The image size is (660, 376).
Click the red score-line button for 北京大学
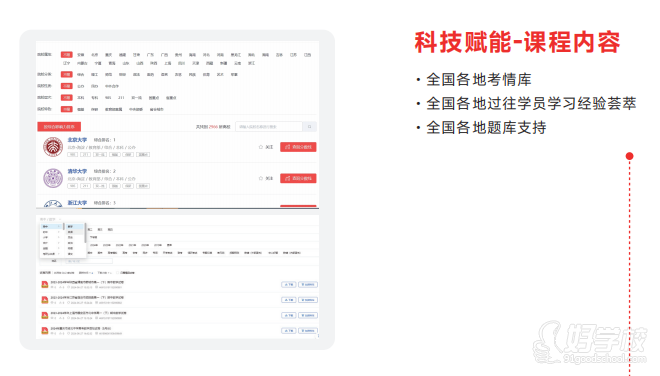(x=298, y=147)
